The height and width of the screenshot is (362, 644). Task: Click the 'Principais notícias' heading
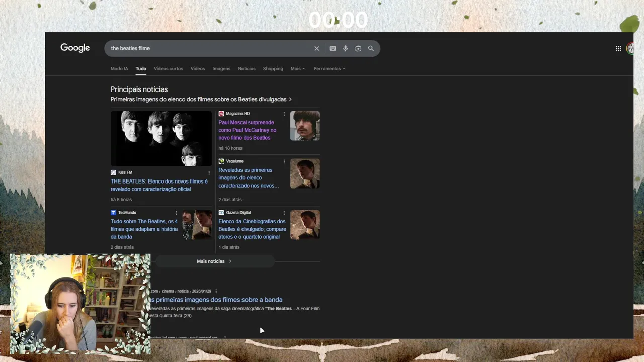[x=139, y=89]
